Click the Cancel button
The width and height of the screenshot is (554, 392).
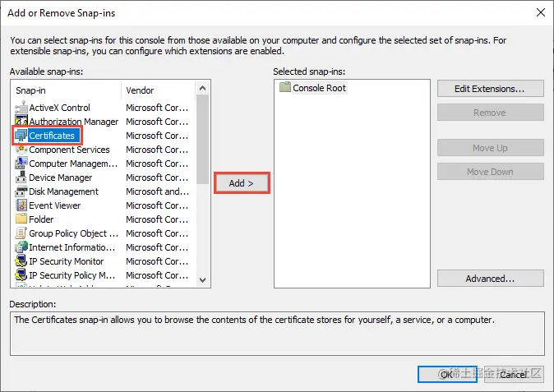point(514,375)
